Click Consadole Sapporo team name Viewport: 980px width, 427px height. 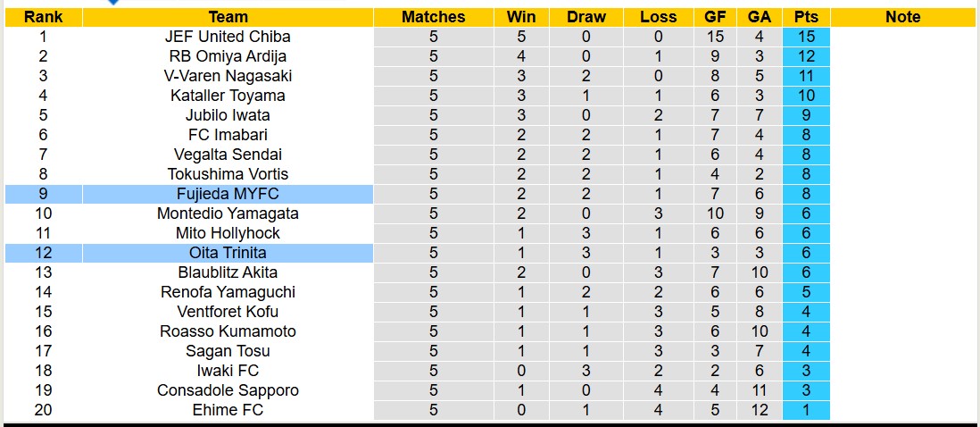point(228,390)
